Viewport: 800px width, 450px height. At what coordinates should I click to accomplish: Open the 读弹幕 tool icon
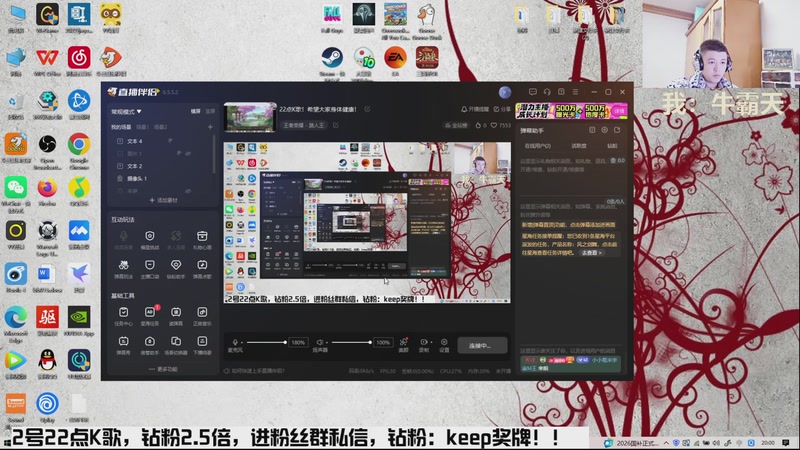pyautogui.click(x=176, y=312)
